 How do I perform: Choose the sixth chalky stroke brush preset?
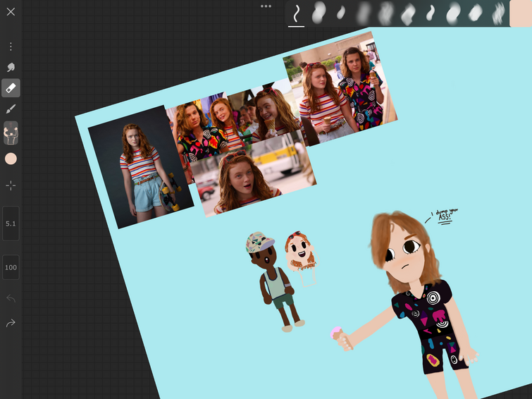[408, 13]
